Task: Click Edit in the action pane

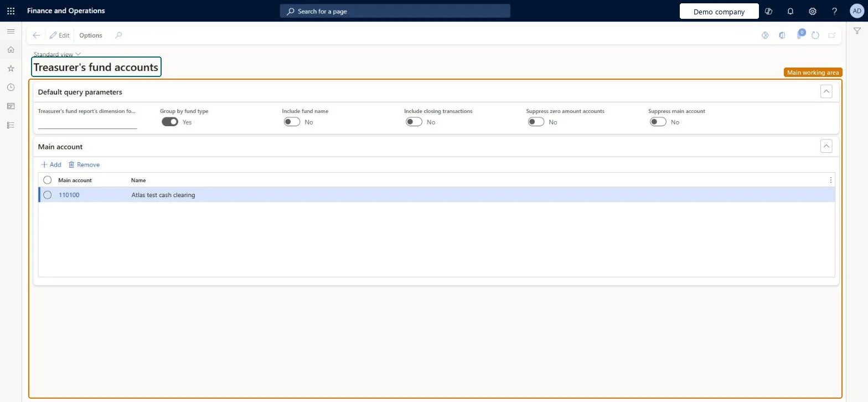Action: [x=59, y=35]
